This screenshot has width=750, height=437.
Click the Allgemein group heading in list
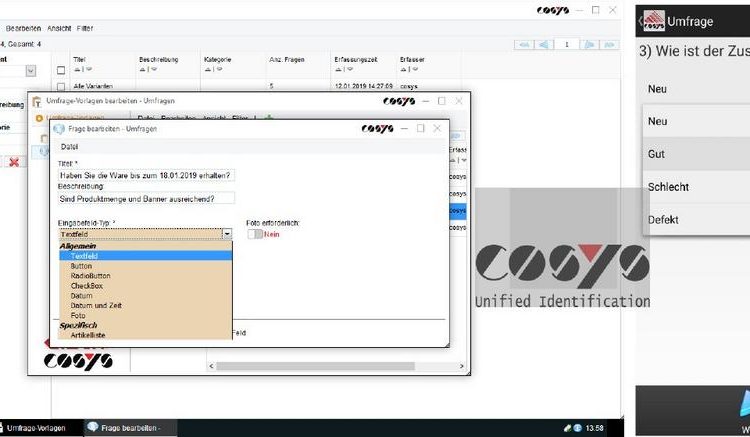(78, 246)
